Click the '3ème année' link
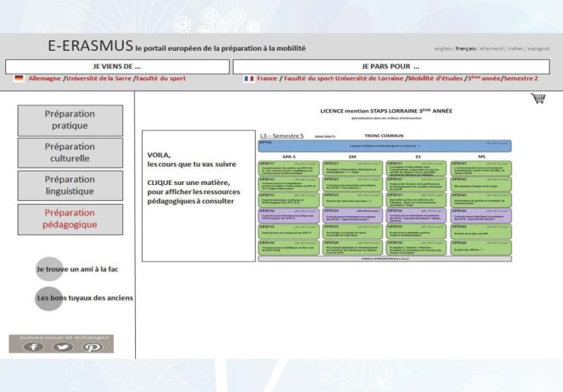Image resolution: width=563 pixels, height=392 pixels. coord(484,78)
